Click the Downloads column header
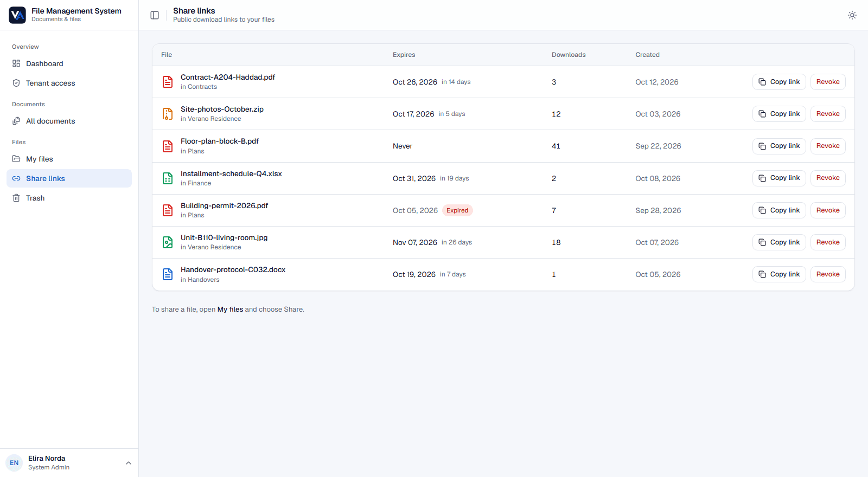The height and width of the screenshot is (477, 868). click(x=569, y=55)
